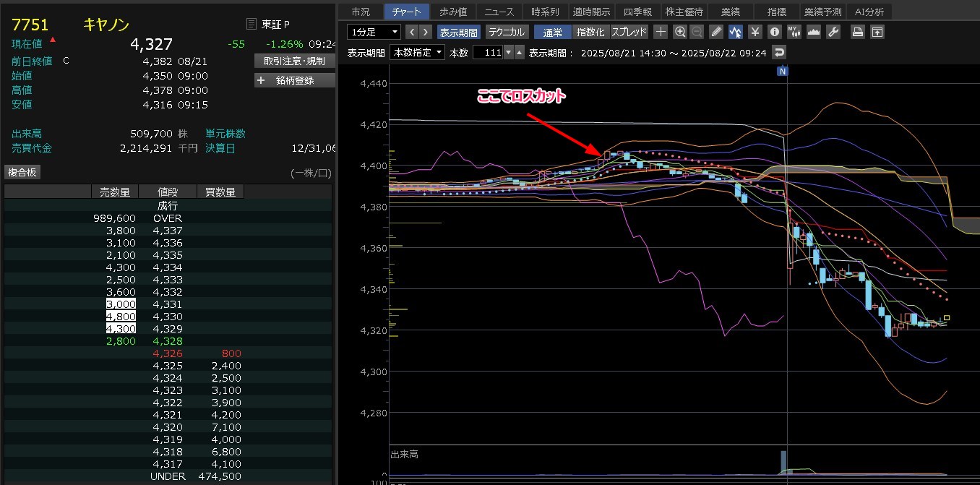Click the 本数 bar count input field
The height and width of the screenshot is (485, 980).
pos(487,52)
